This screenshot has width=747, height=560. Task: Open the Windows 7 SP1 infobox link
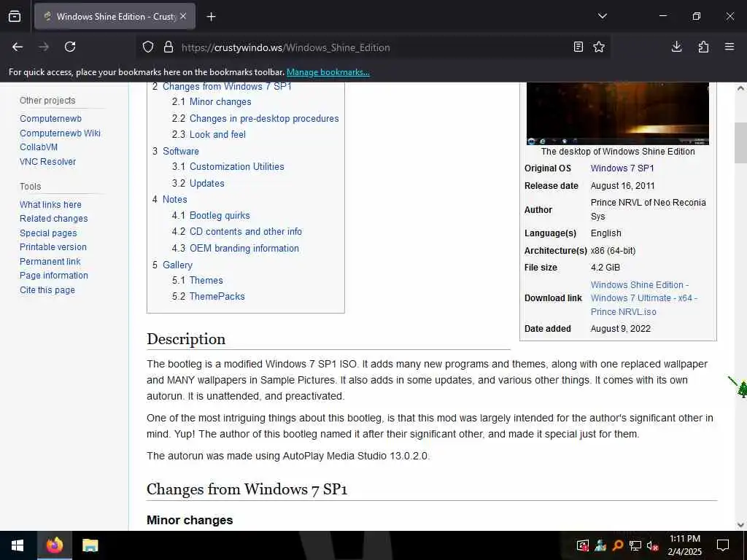(x=622, y=168)
